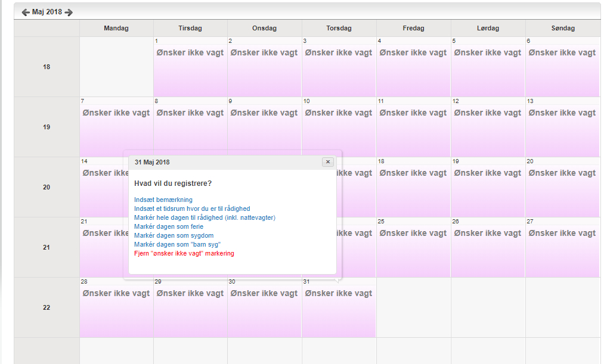604x364 pixels.
Task: Click the Fredag column header
Action: [414, 28]
